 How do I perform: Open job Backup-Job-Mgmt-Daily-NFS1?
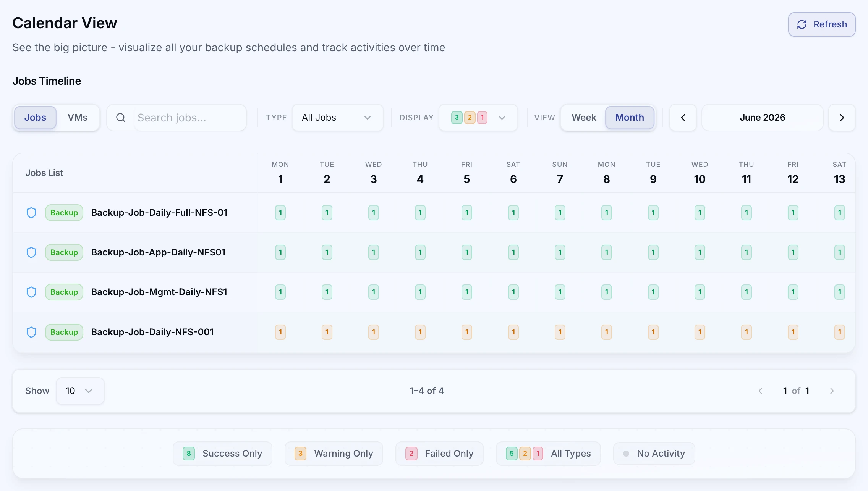click(x=159, y=292)
